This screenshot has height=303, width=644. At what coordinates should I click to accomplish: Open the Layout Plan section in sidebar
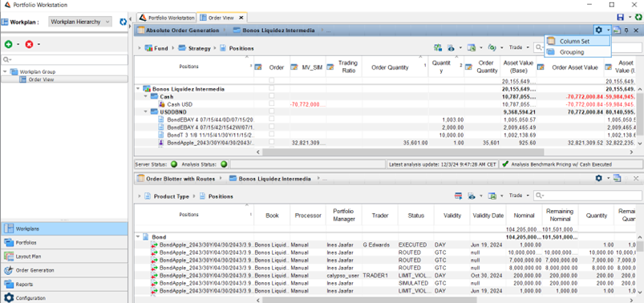point(64,257)
